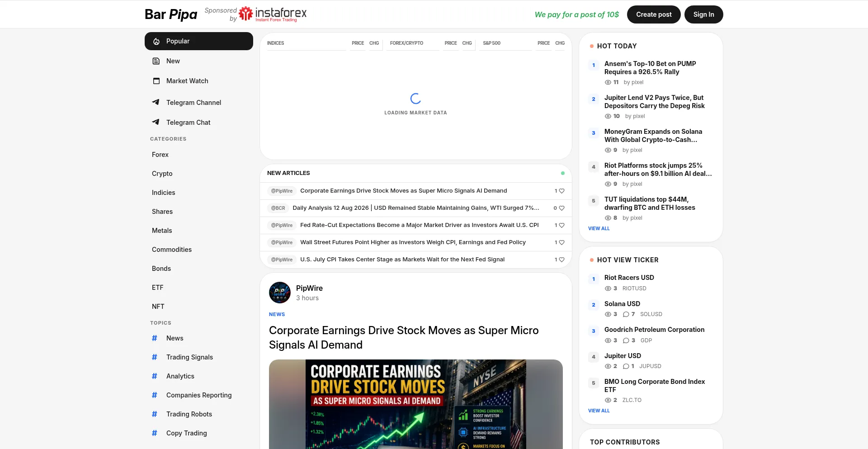Like the BCR Daily Analysis article heart

[x=562, y=208]
